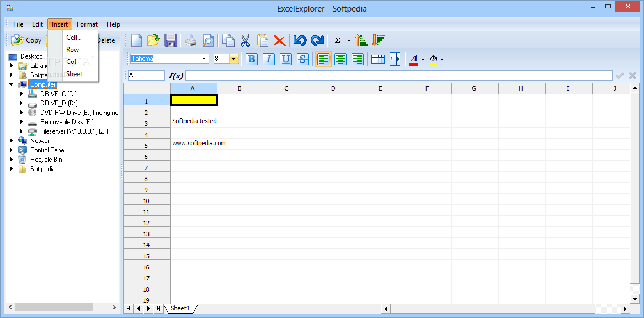Open the Tahoma font dropdown

pyautogui.click(x=204, y=59)
